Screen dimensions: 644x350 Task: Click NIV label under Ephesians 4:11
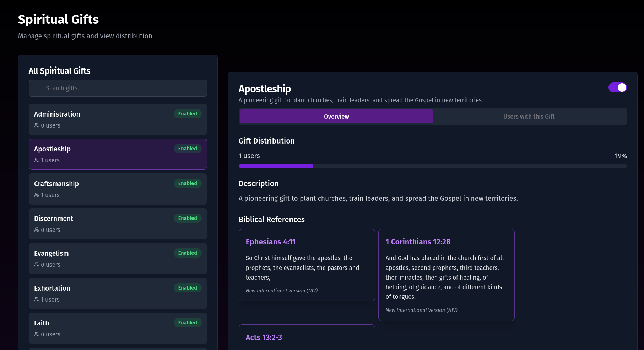tap(282, 291)
